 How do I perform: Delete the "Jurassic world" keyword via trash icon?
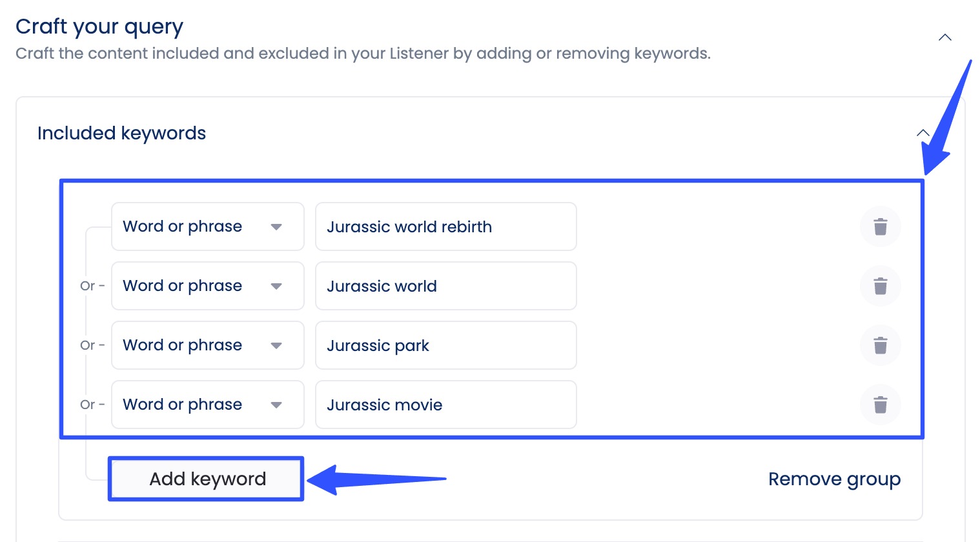pyautogui.click(x=880, y=286)
